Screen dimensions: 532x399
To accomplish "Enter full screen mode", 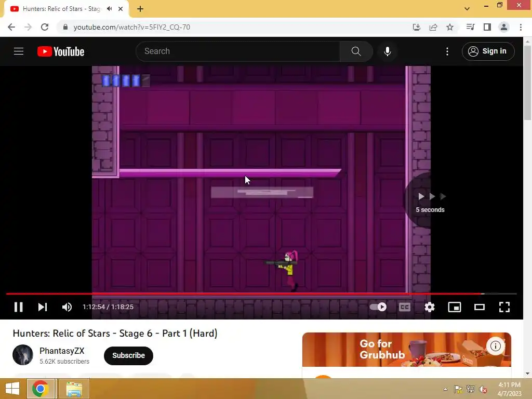I will (504, 307).
